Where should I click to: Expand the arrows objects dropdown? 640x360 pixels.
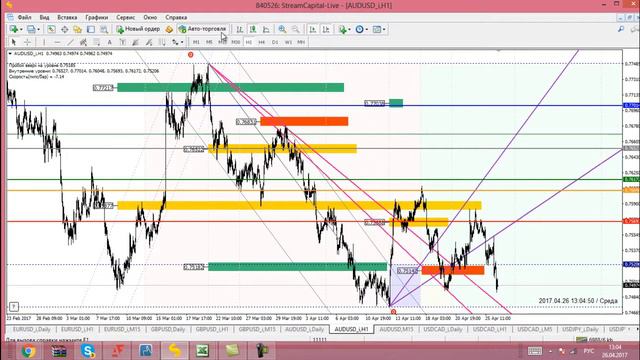(182, 42)
